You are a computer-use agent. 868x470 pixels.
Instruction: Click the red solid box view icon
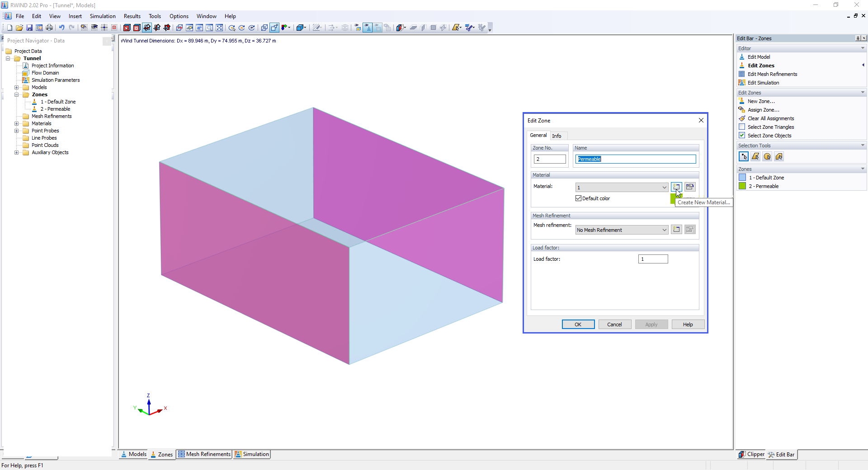[127, 28]
